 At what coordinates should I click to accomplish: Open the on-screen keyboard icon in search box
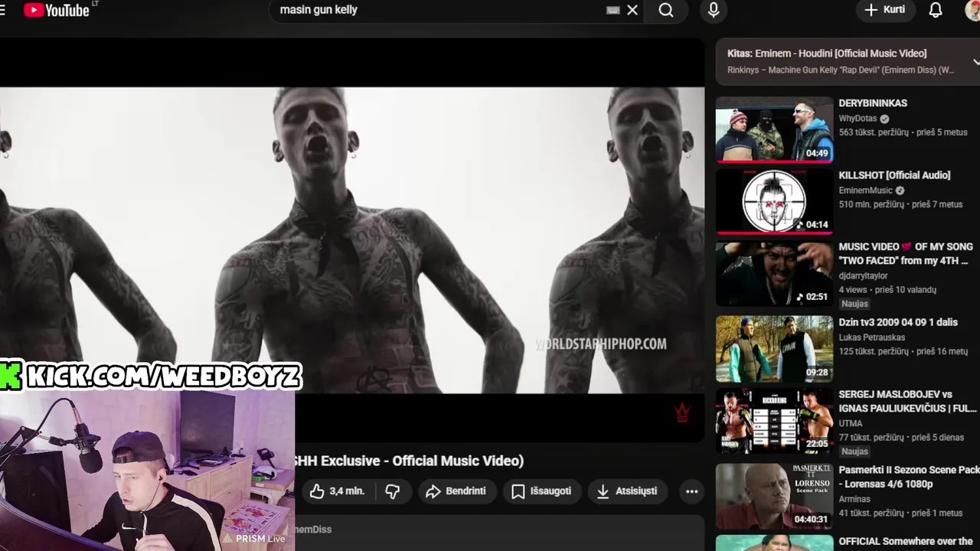613,10
